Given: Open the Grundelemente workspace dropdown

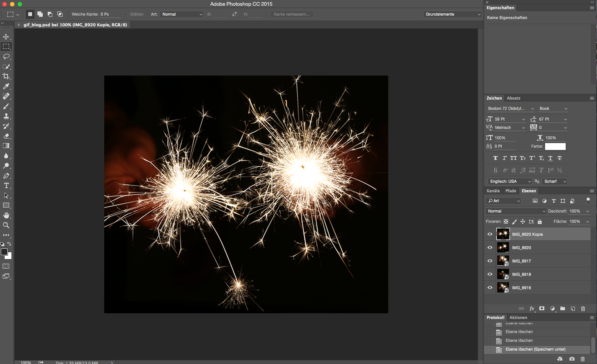Looking at the screenshot, I should (452, 14).
